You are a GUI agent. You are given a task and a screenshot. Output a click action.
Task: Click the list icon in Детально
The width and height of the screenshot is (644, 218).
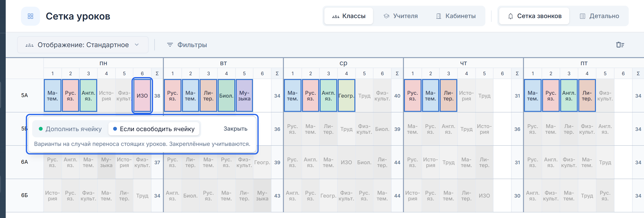pyautogui.click(x=583, y=16)
